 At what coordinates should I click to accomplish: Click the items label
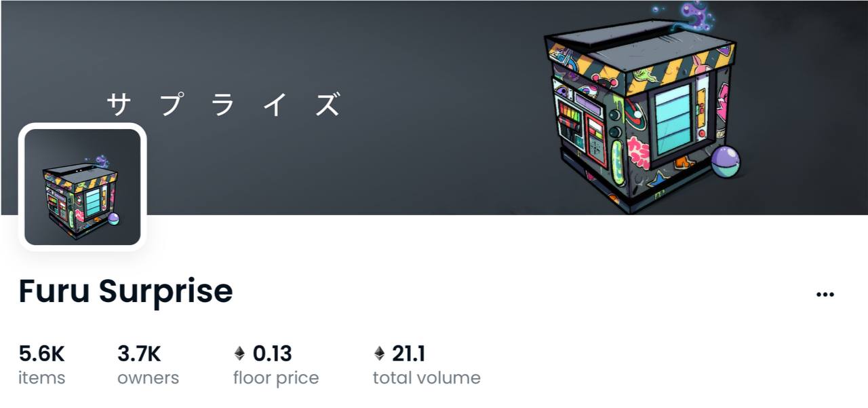[x=42, y=378]
